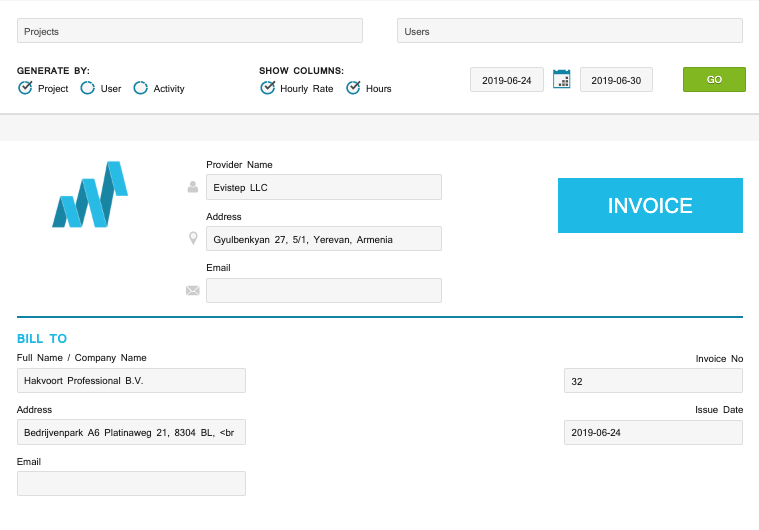Edit the Bill To Address field Bedrijvenpark A6
Screen dimensions: 759x530
click(131, 432)
